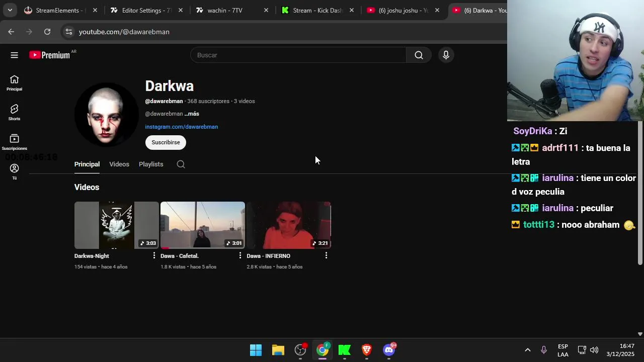644x362 pixels.
Task: Close the StreamElements tab
Action: [x=95, y=10]
